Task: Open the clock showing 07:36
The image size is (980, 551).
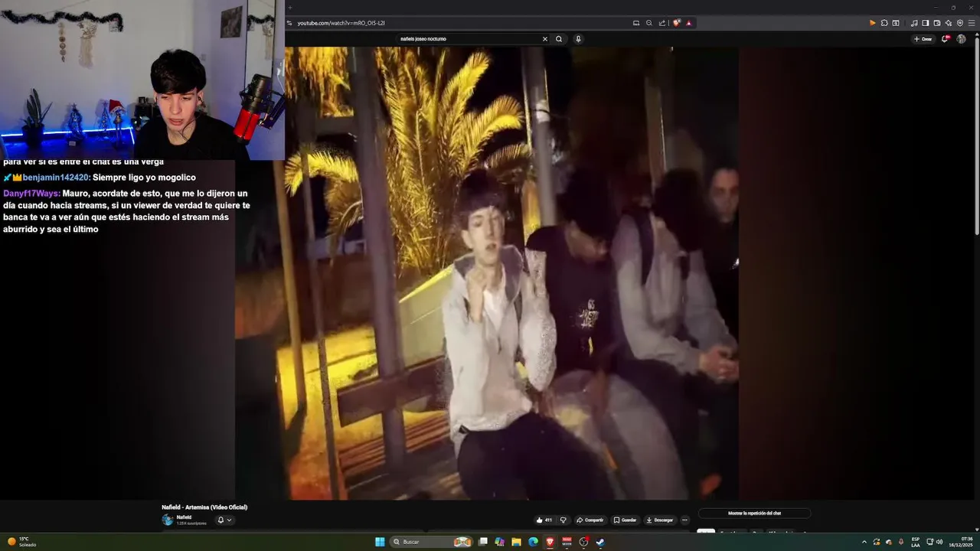Action: pos(961,542)
